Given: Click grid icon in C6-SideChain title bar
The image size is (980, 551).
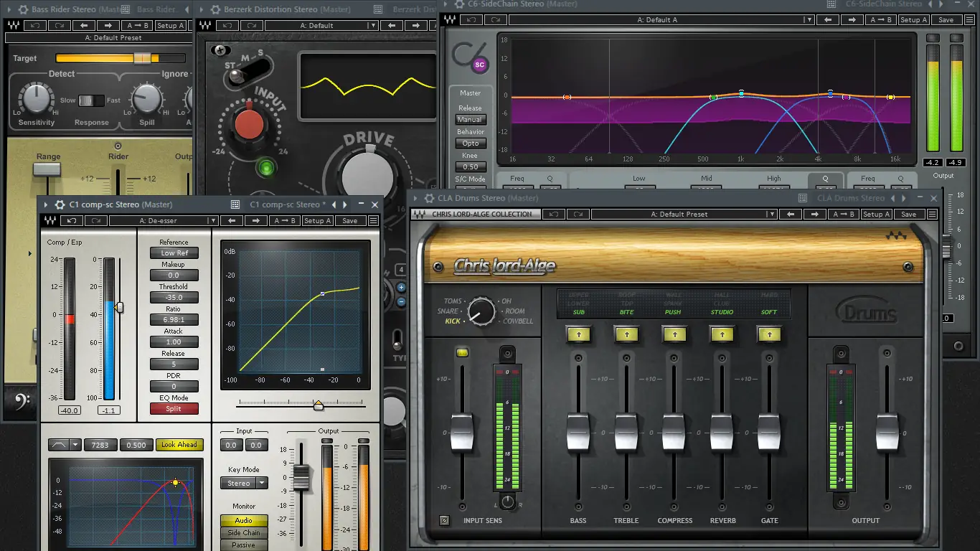Looking at the screenshot, I should tap(831, 4).
